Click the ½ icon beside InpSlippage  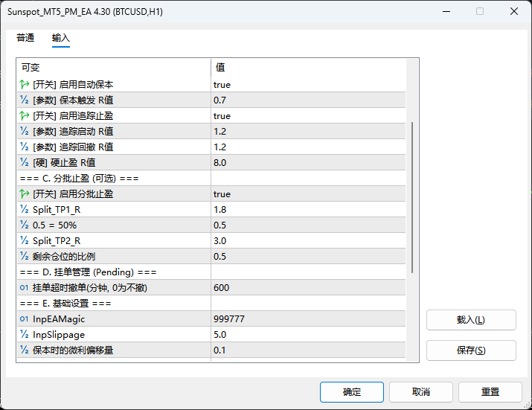coord(25,334)
